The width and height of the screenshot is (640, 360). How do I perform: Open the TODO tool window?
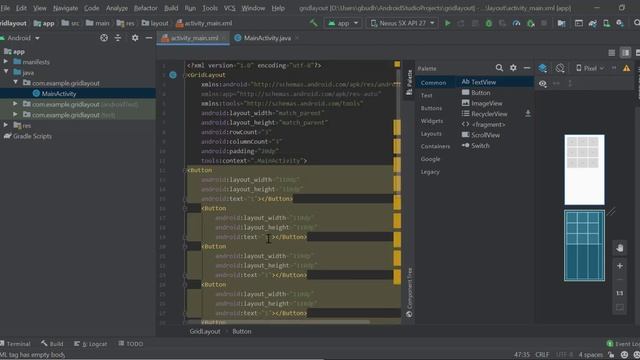pos(131,344)
